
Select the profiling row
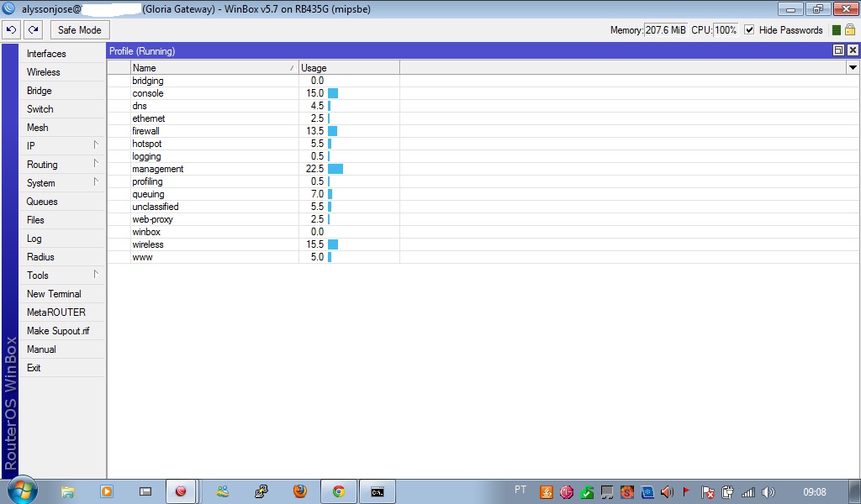pos(483,181)
